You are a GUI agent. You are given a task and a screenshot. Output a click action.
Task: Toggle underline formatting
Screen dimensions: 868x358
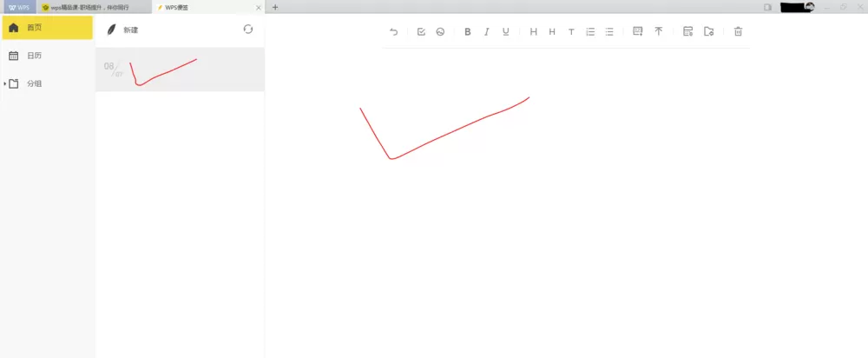[506, 31]
